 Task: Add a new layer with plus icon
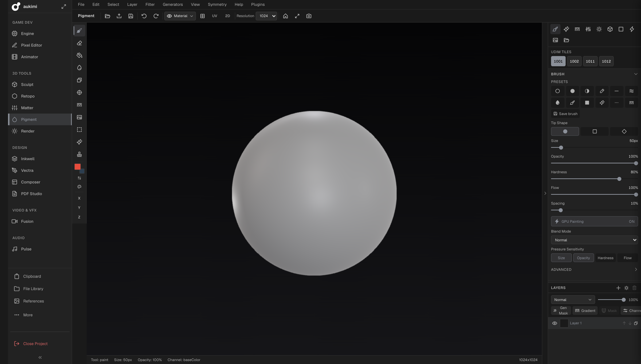(618, 288)
